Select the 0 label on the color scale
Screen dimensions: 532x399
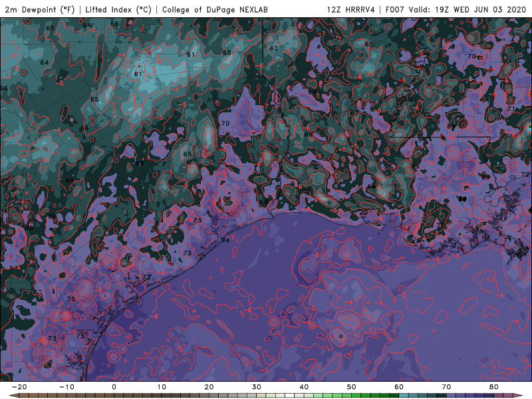coord(114,387)
